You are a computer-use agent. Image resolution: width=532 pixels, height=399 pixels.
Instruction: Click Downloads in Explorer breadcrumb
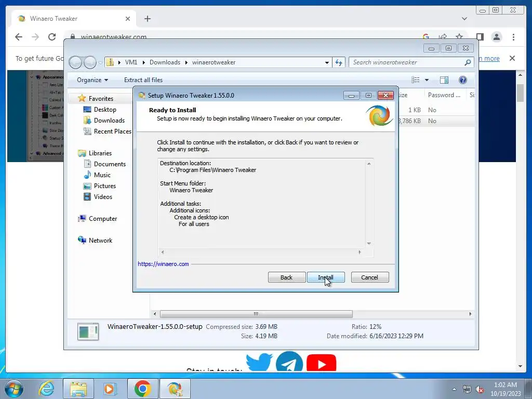(165, 62)
